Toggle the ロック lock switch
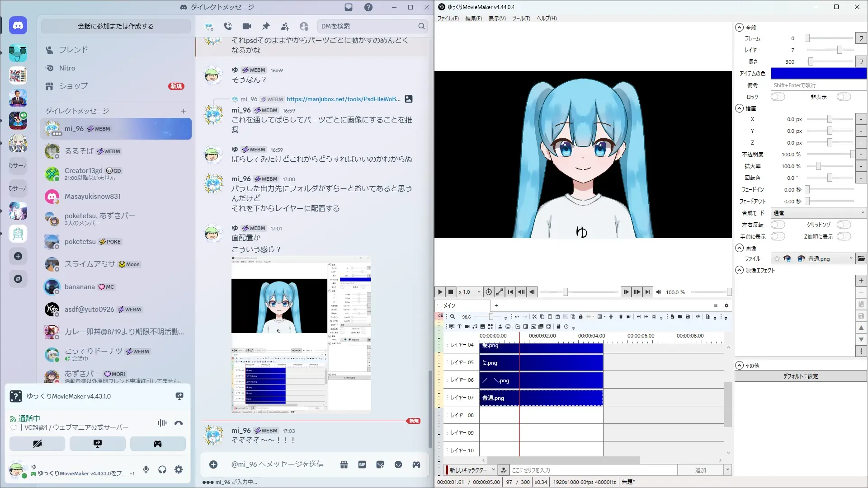The image size is (868, 488). tap(778, 97)
